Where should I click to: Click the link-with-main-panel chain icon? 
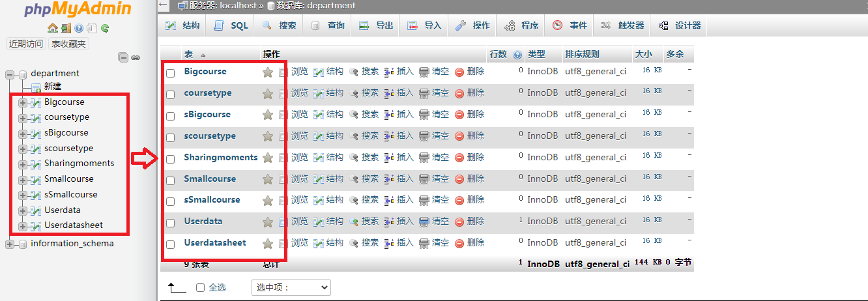(x=136, y=57)
